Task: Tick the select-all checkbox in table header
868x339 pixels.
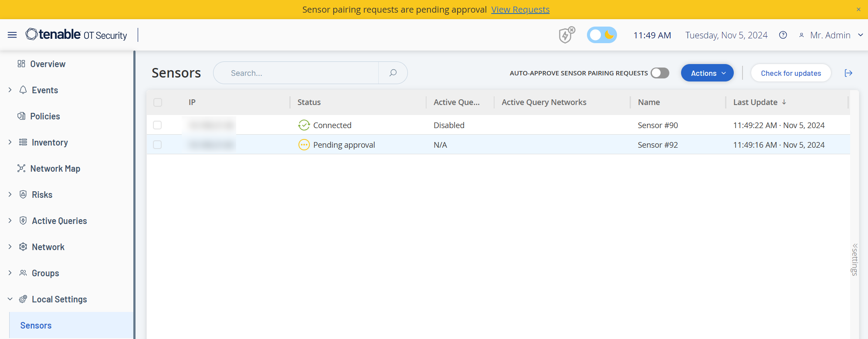Action: 157,102
